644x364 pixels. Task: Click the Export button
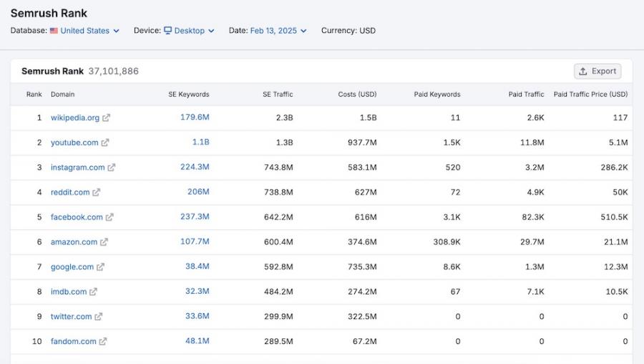coord(597,71)
